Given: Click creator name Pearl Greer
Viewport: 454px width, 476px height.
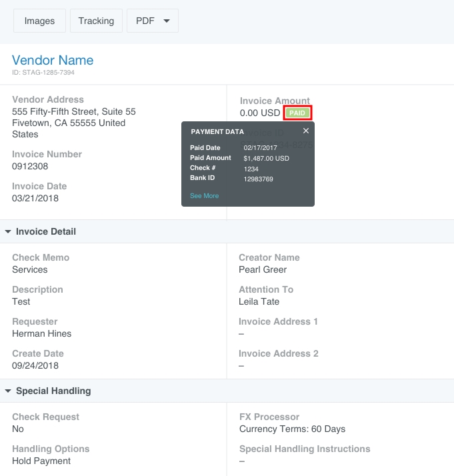Looking at the screenshot, I should pyautogui.click(x=263, y=270).
